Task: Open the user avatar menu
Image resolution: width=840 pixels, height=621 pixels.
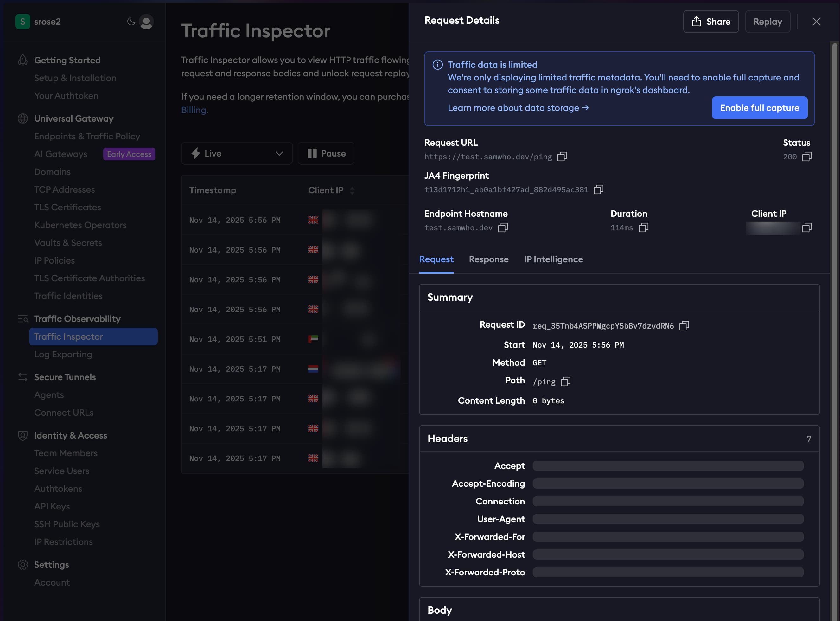Action: click(x=146, y=22)
